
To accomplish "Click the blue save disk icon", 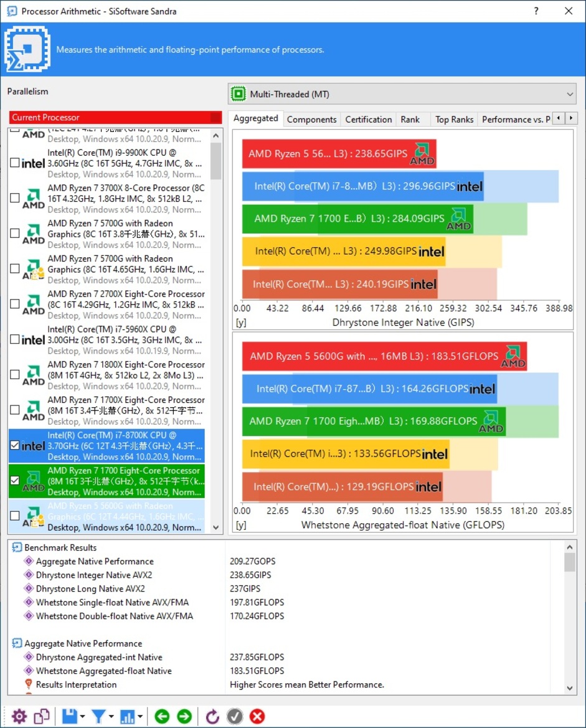I will coord(69,716).
